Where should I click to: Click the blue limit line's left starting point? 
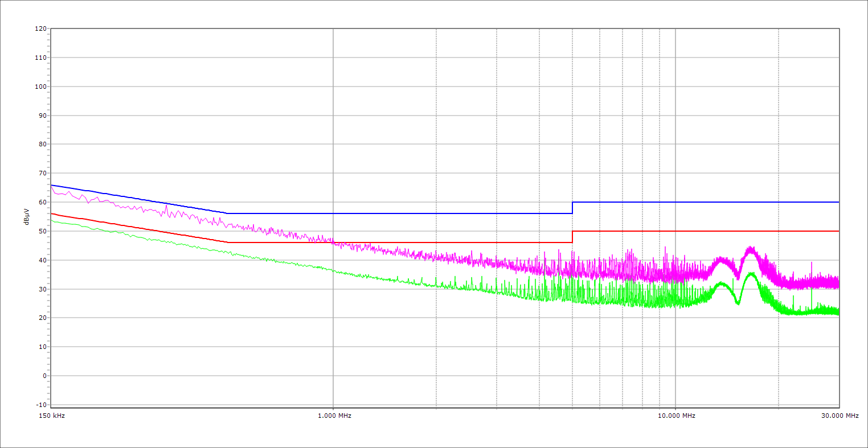point(51,185)
